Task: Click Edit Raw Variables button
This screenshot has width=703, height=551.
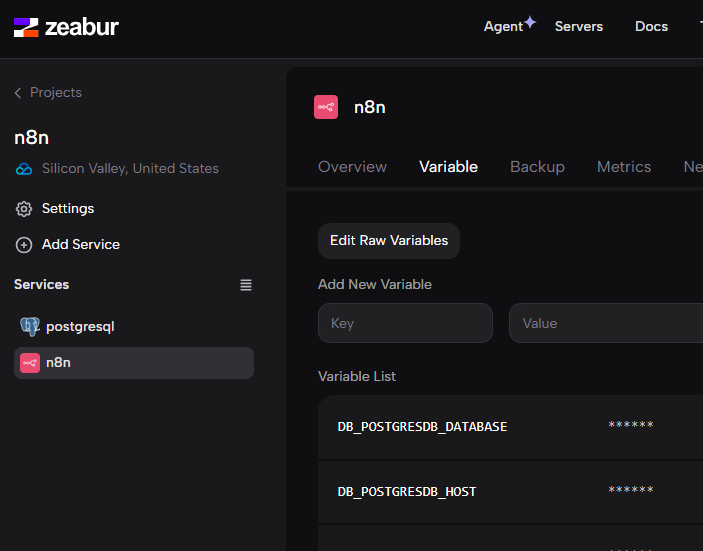Action: tap(389, 241)
